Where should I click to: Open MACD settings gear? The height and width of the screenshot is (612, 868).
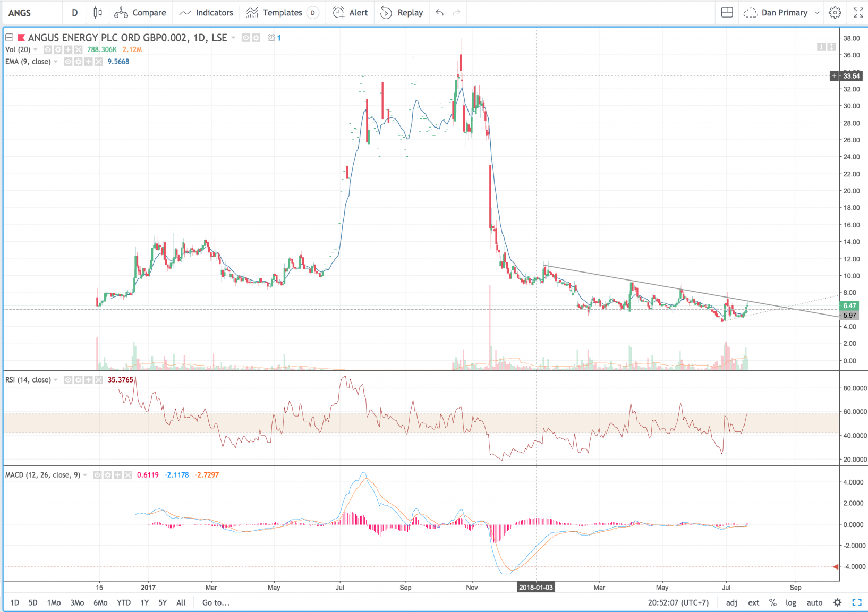107,475
